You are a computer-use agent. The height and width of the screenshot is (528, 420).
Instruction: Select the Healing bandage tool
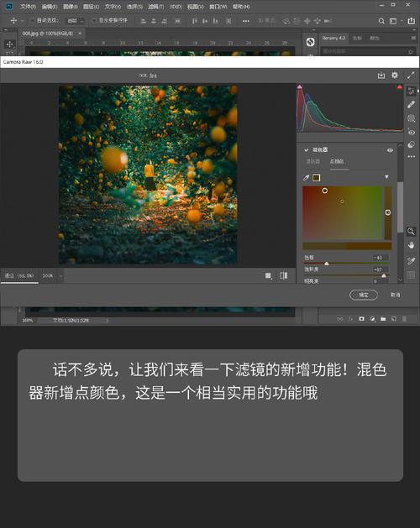(x=411, y=105)
